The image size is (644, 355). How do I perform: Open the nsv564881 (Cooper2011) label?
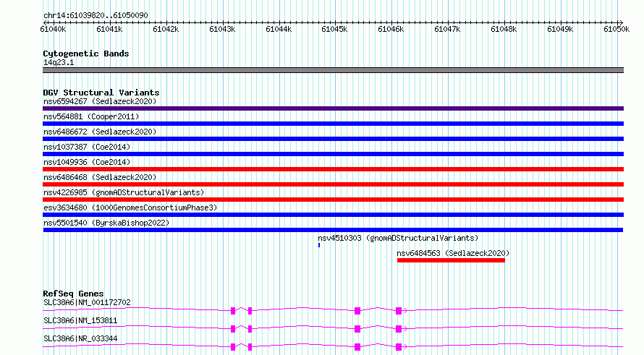(x=91, y=116)
